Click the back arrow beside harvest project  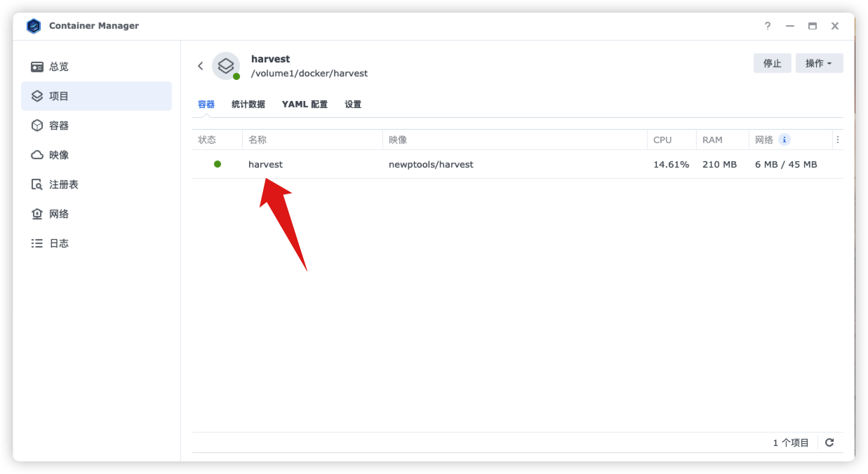coord(200,66)
